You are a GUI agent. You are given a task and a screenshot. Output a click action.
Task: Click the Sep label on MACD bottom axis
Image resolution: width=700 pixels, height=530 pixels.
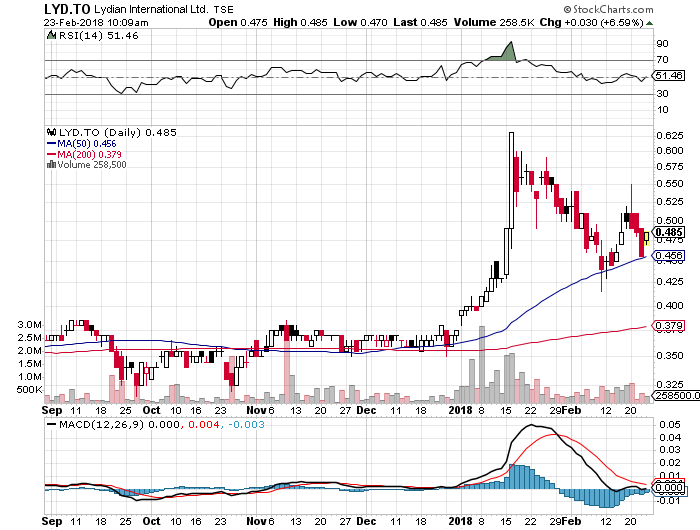click(52, 521)
